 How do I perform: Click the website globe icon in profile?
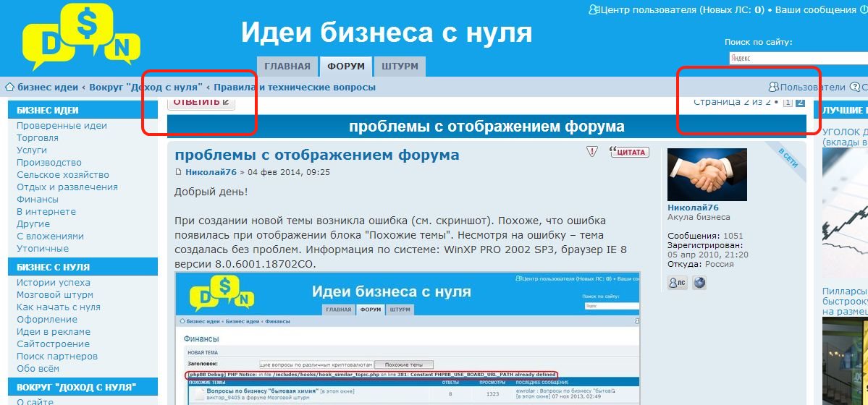(699, 283)
